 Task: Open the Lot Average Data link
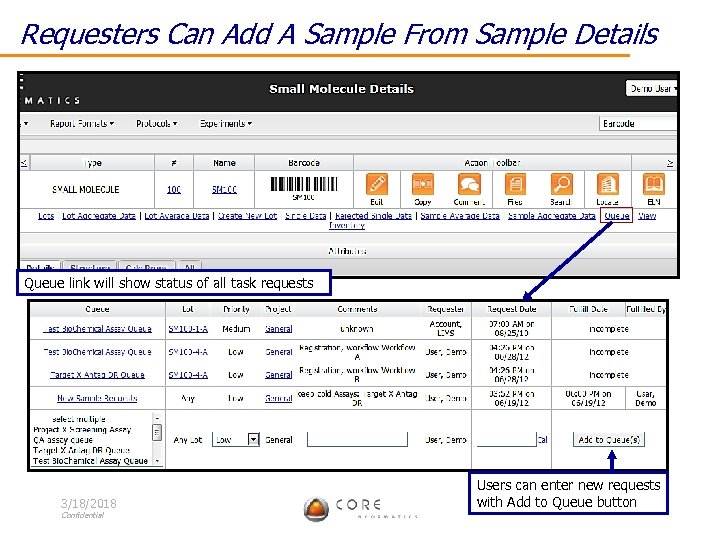(x=177, y=216)
